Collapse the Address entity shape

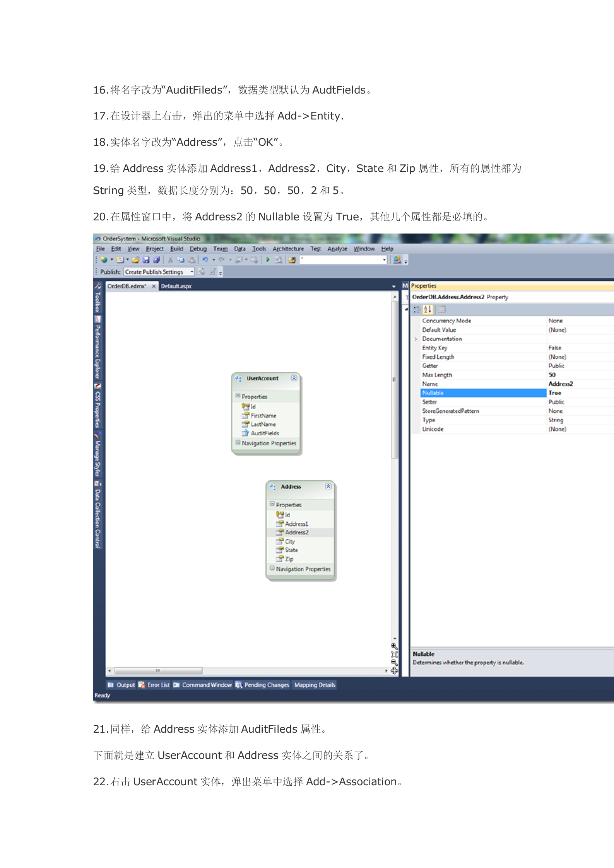(x=328, y=486)
